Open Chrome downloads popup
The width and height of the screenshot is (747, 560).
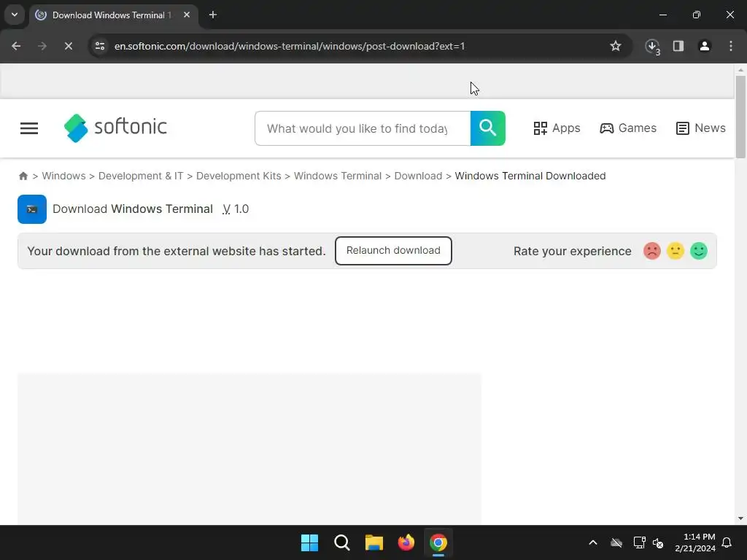click(x=652, y=46)
